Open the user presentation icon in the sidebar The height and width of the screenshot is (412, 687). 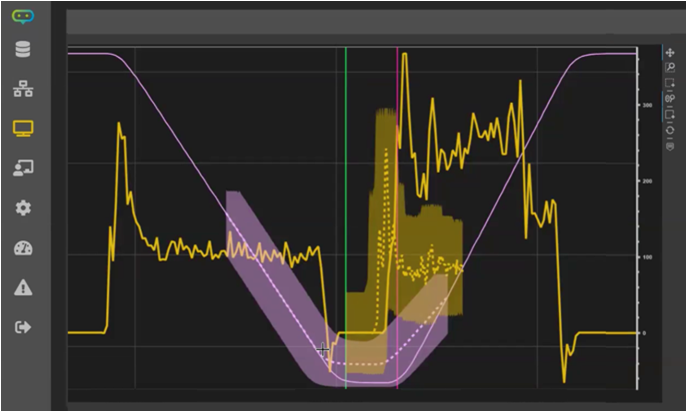point(23,167)
